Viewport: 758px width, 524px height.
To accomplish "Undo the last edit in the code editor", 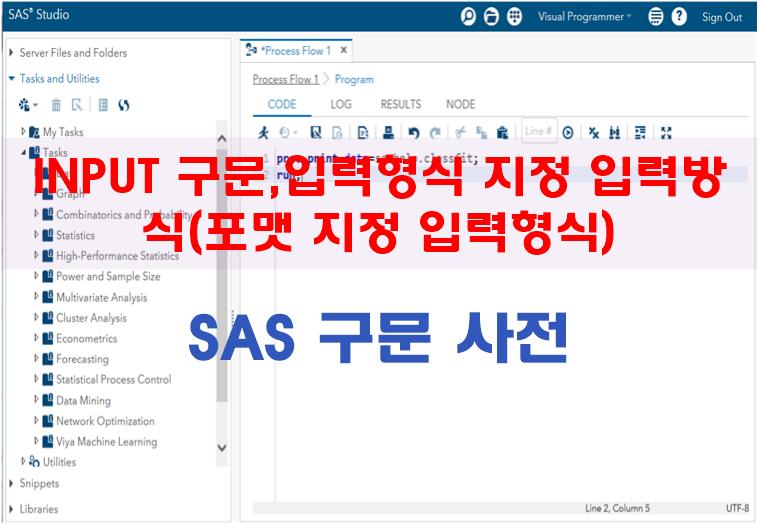I will point(414,132).
